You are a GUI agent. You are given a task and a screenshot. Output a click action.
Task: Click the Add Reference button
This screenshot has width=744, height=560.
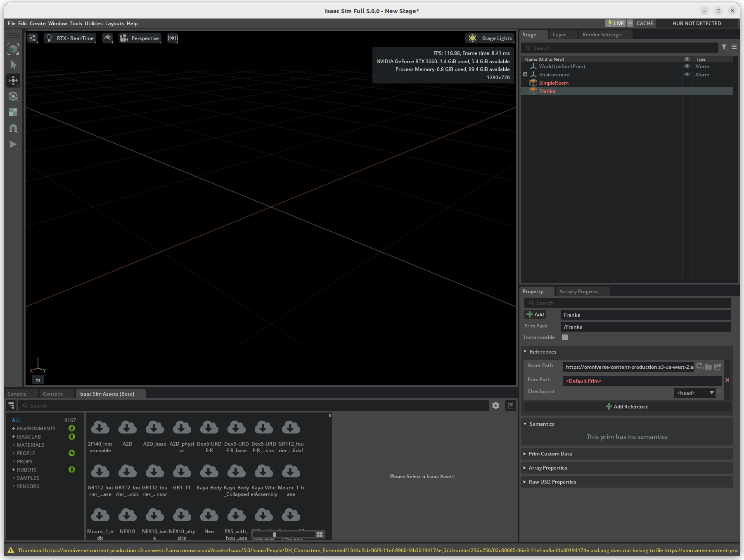[627, 407]
